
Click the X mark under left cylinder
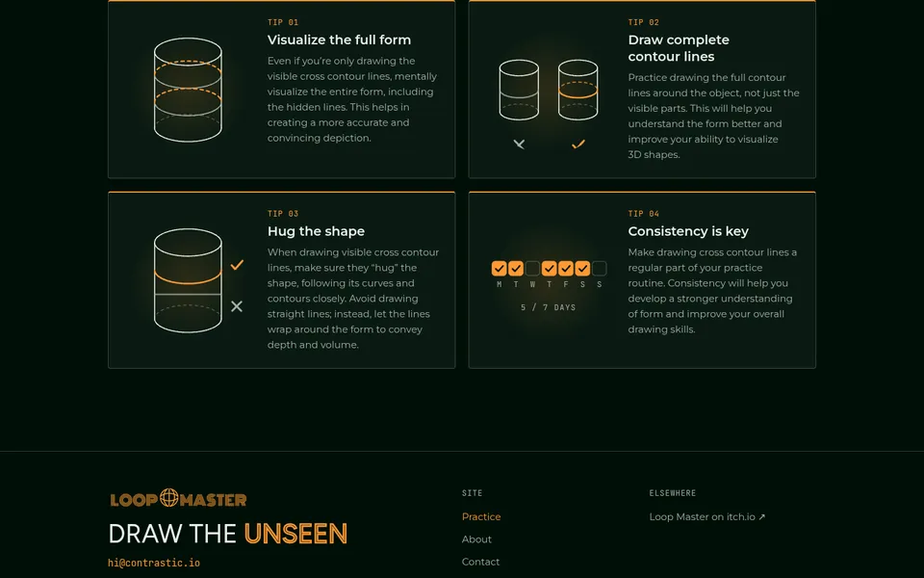tap(519, 144)
